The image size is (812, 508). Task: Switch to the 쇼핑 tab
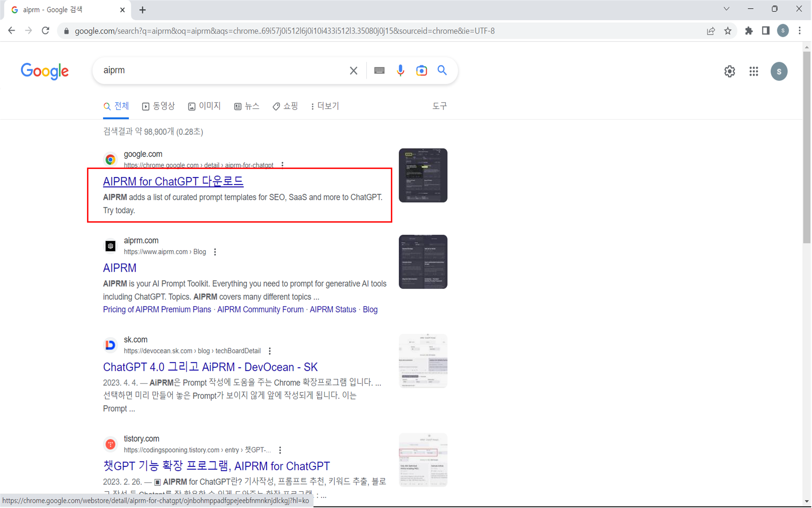tap(285, 106)
